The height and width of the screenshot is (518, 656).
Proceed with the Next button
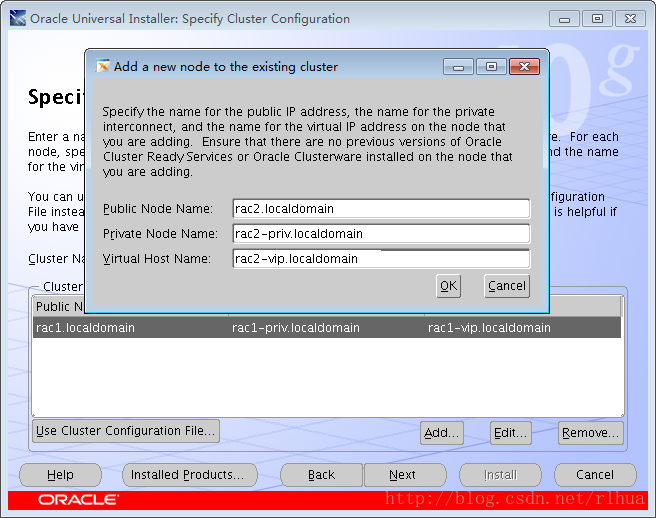405,475
